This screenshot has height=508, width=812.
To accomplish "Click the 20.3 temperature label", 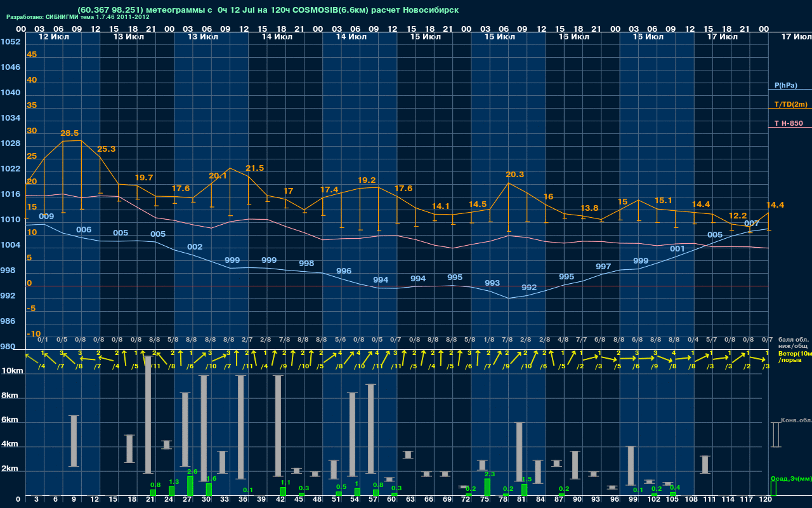I will [x=515, y=175].
